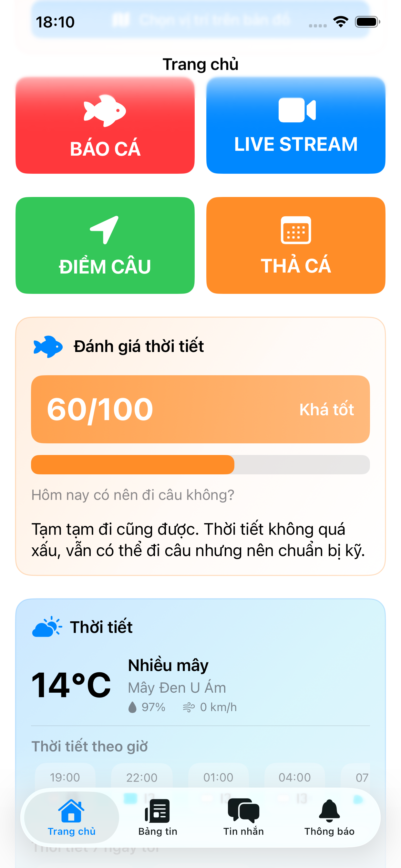Open LIVE STREAM

pyautogui.click(x=296, y=125)
